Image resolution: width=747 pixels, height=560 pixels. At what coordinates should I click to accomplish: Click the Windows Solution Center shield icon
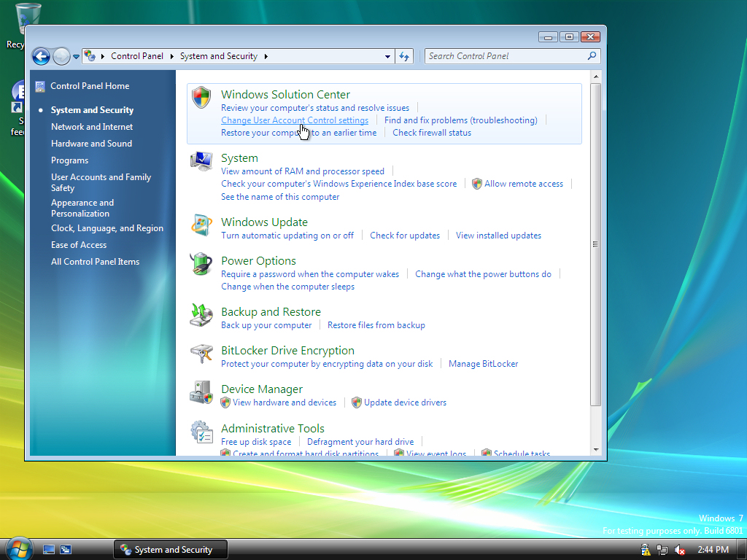[x=201, y=97]
